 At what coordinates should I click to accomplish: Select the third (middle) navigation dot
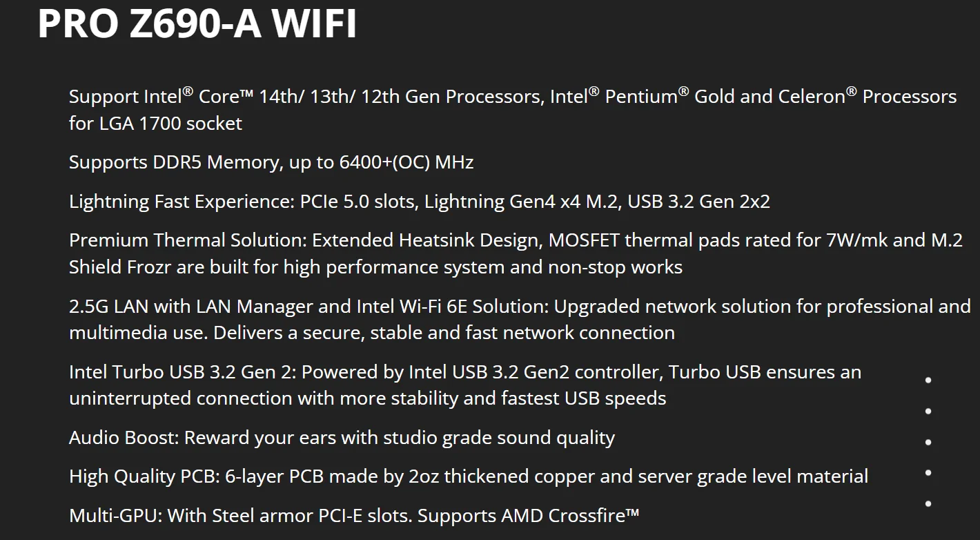click(928, 442)
